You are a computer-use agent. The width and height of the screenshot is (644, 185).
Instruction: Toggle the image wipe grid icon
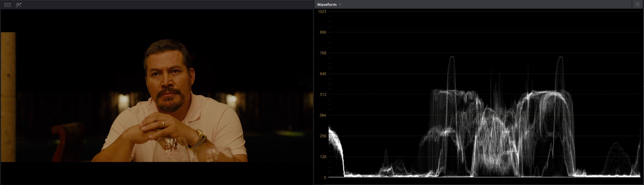[7, 5]
